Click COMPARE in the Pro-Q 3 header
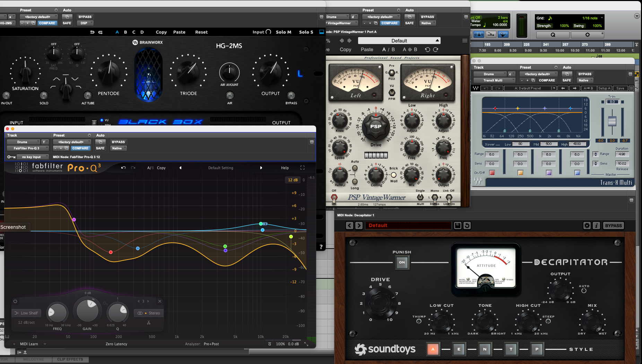The height and width of the screenshot is (364, 642). click(x=80, y=148)
